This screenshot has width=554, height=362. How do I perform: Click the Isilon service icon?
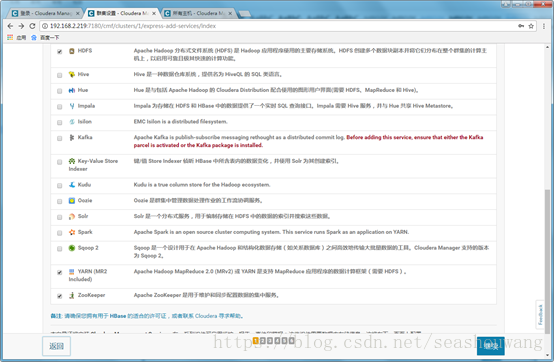pos(72,122)
